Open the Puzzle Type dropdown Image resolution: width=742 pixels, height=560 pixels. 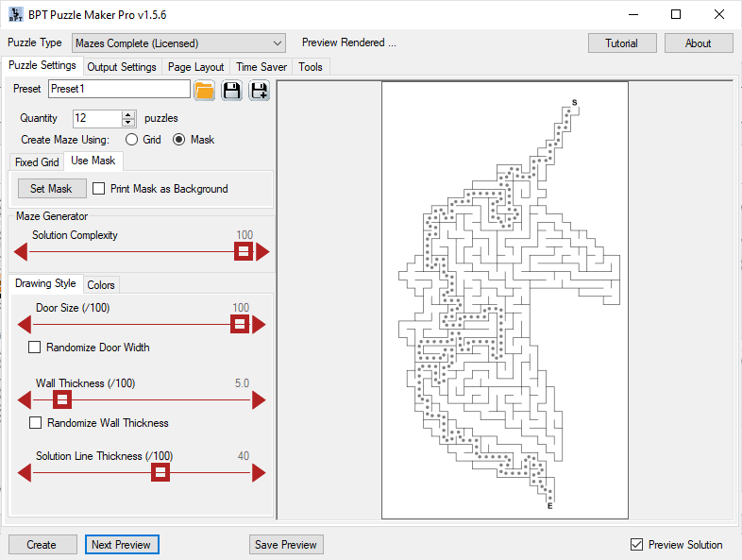tap(178, 43)
